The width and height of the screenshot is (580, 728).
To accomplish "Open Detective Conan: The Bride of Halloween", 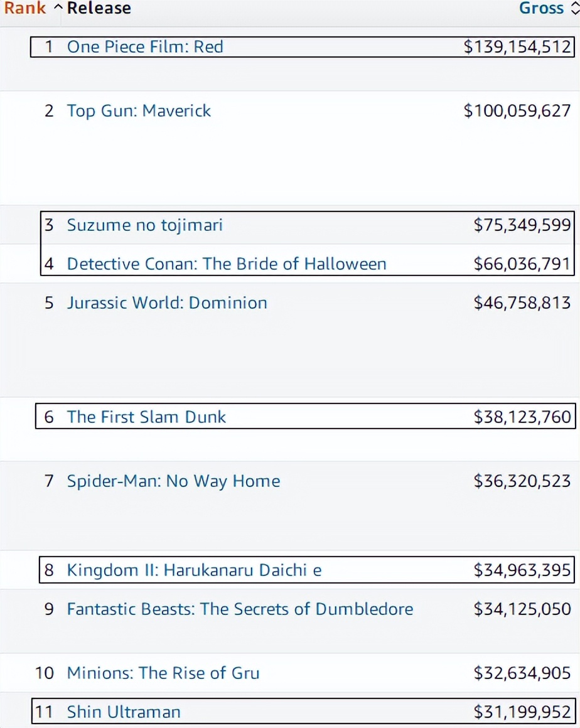I will pyautogui.click(x=227, y=264).
